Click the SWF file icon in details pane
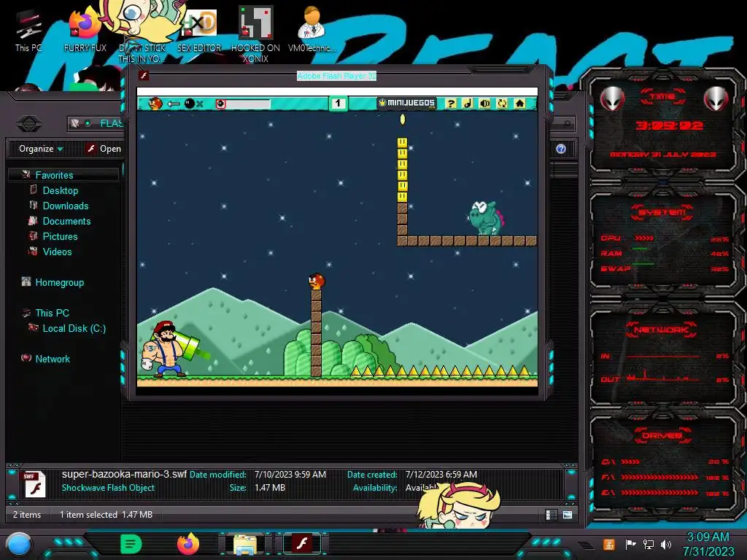Viewport: 747px width, 560px height. coord(35,484)
